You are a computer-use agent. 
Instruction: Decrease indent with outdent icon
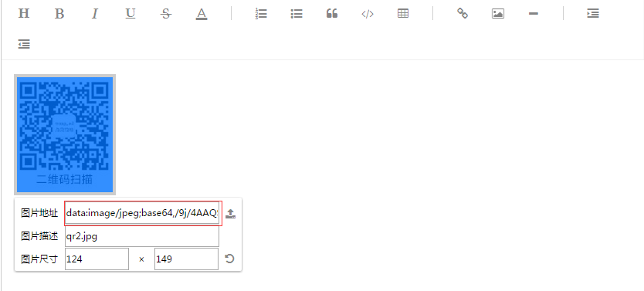point(24,44)
